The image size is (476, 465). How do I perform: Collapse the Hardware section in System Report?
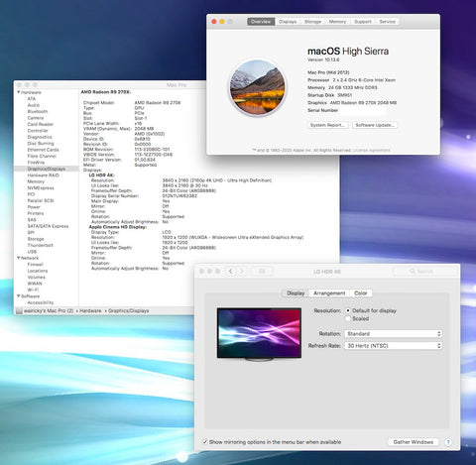19,92
